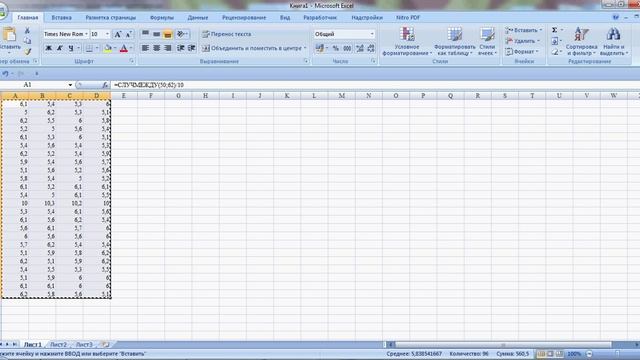The width and height of the screenshot is (640, 360).
Task: Decrease font size with small A icon
Action: pos(128,34)
